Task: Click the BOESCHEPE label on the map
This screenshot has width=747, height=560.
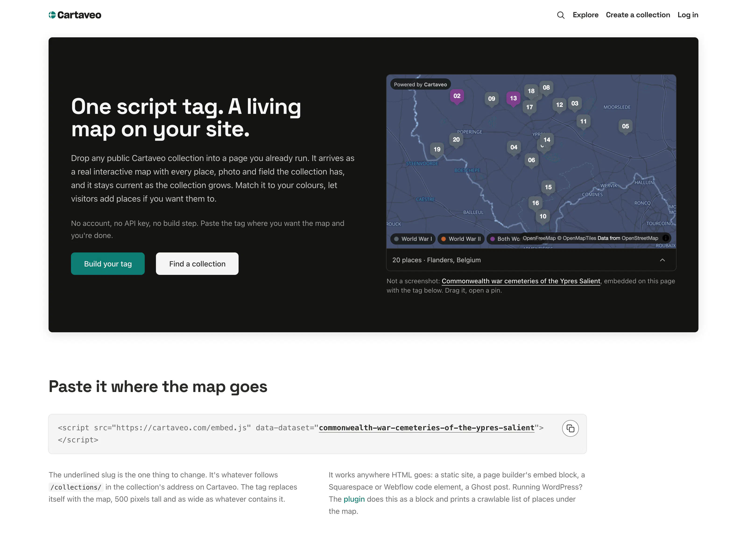Action: pos(467,171)
